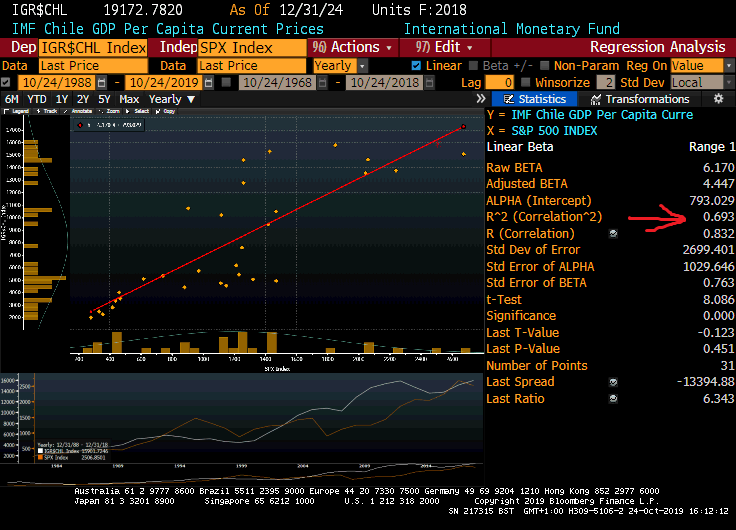The height and width of the screenshot is (530, 736).
Task: Click the chart icon beside R (Correlation)
Action: coord(613,234)
